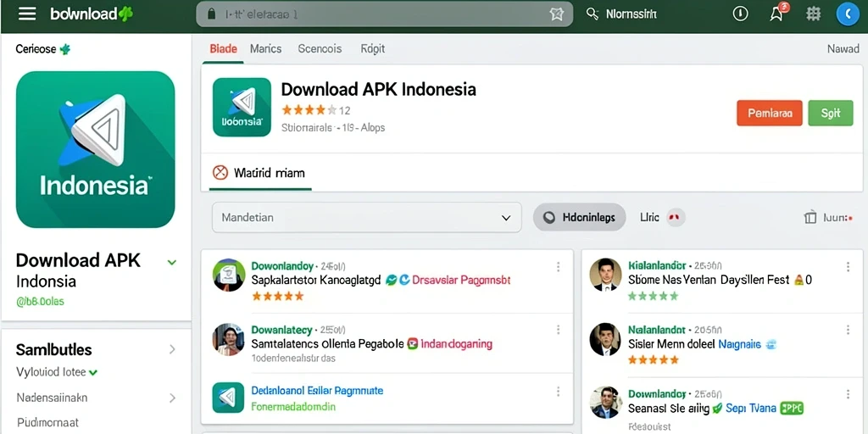Click the red icon next to Liric
The height and width of the screenshot is (434, 868).
pos(674,218)
